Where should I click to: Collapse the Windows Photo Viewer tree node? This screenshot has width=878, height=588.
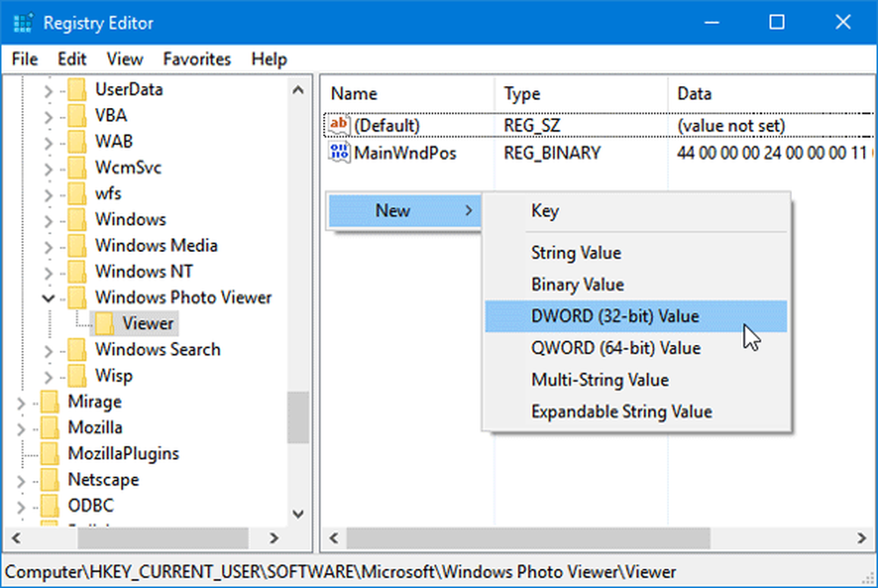pos(49,298)
